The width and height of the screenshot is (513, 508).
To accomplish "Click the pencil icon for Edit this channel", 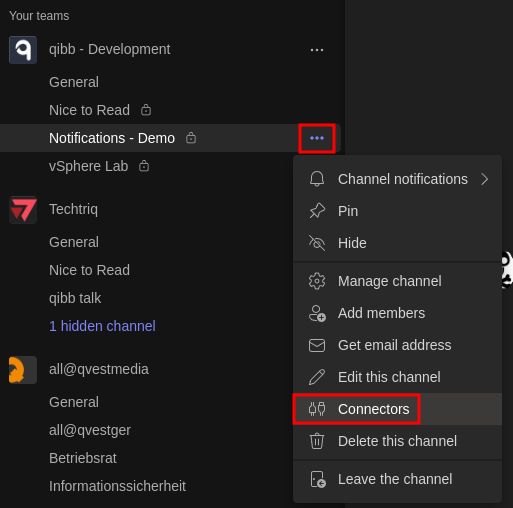I will pos(317,377).
